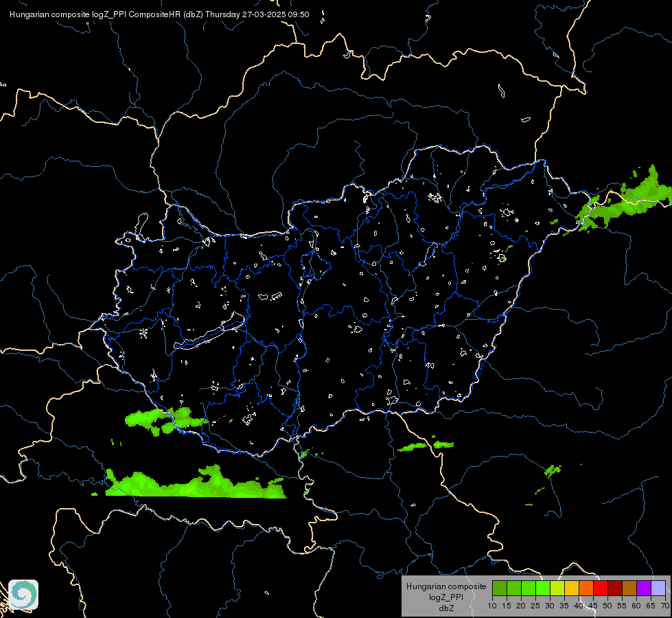Click legend tick value '25'
The width and height of the screenshot is (672, 618).
point(535,606)
